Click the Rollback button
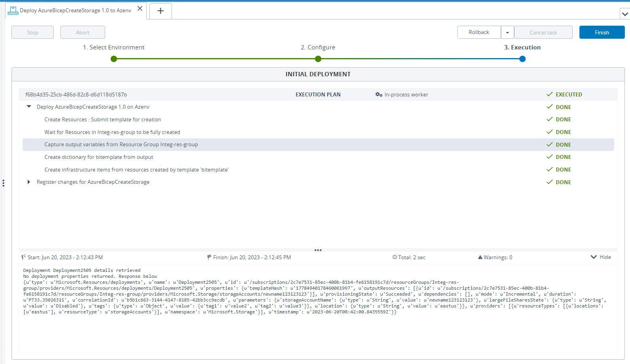 pos(479,32)
